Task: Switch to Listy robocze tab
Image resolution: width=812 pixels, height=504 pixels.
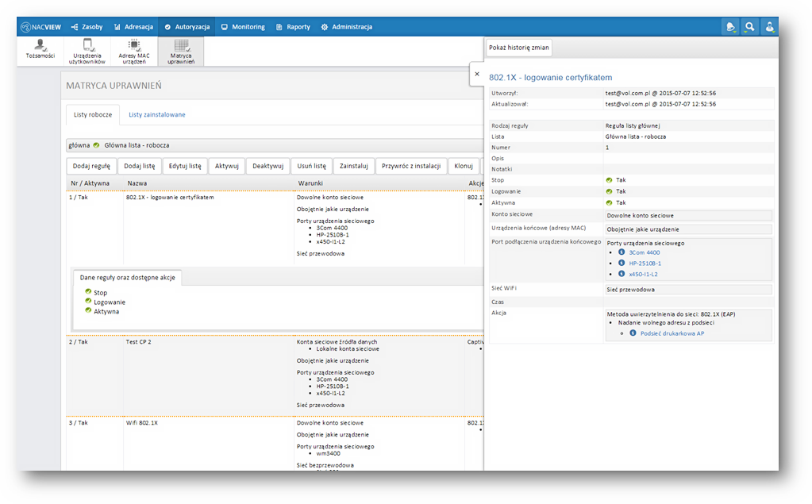Action: [93, 114]
